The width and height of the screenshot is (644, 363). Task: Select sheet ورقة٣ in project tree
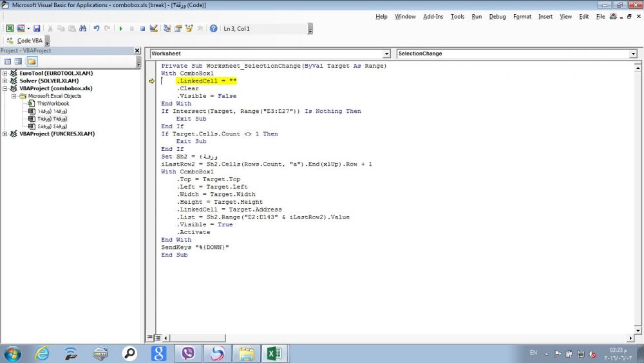point(52,119)
